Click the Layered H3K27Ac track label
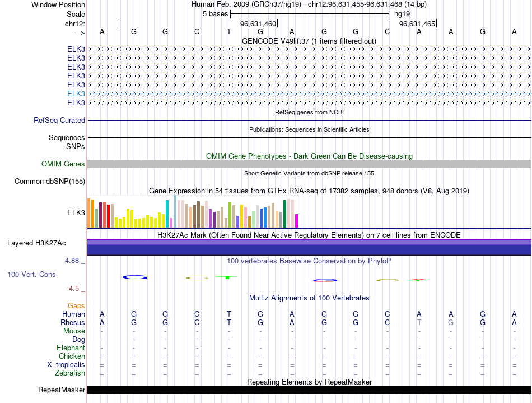Screen dimensions: 532x403 [36, 243]
